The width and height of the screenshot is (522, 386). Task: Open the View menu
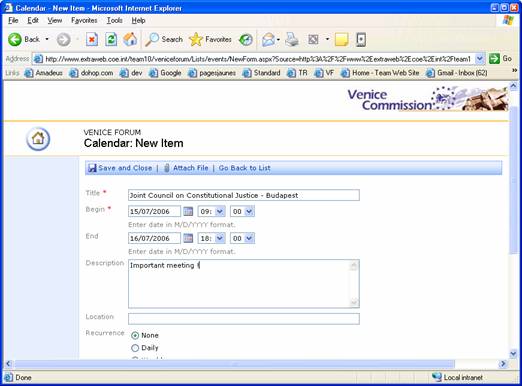[54, 21]
